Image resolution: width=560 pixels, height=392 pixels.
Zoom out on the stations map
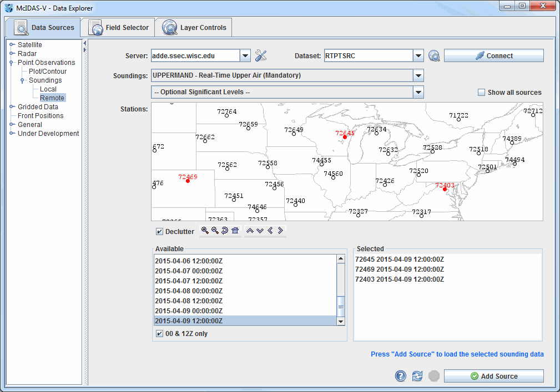point(215,231)
